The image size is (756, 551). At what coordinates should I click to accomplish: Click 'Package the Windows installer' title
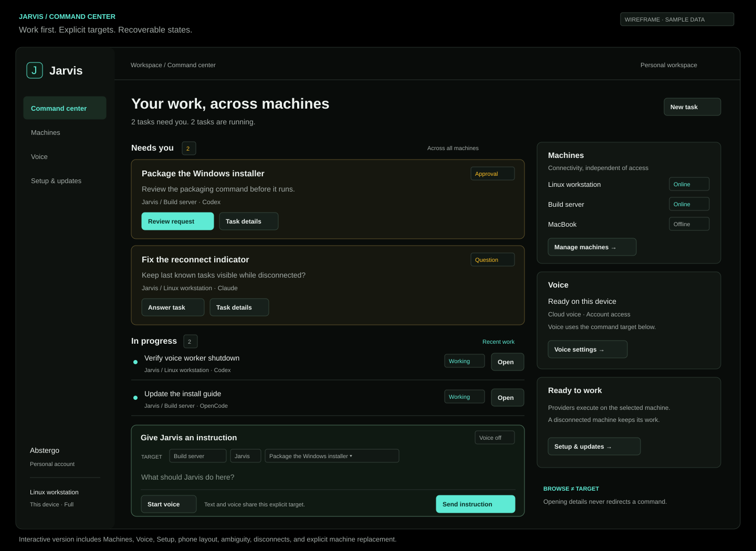203,173
